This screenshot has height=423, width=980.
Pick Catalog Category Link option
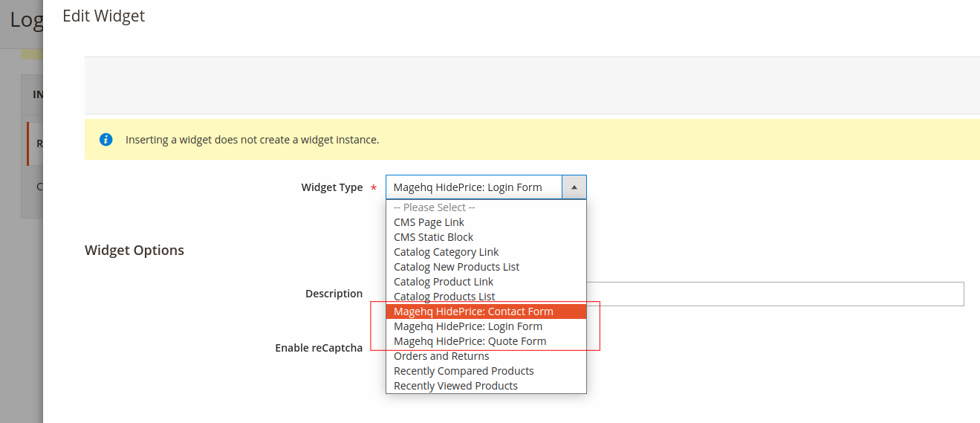tap(486, 252)
